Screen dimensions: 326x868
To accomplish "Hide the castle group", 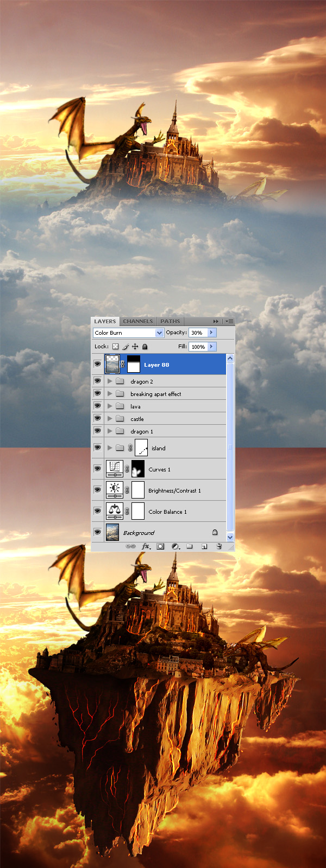I will click(x=98, y=418).
